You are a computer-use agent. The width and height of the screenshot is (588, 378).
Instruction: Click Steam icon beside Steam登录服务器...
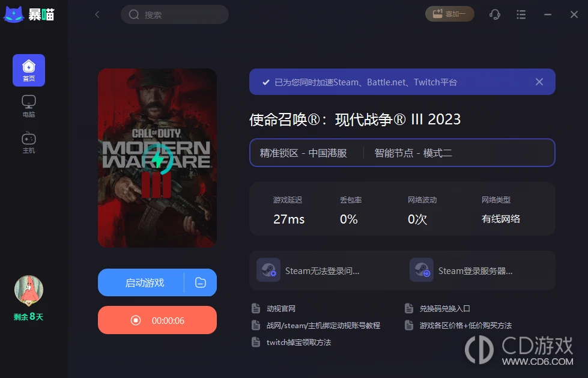pos(422,270)
